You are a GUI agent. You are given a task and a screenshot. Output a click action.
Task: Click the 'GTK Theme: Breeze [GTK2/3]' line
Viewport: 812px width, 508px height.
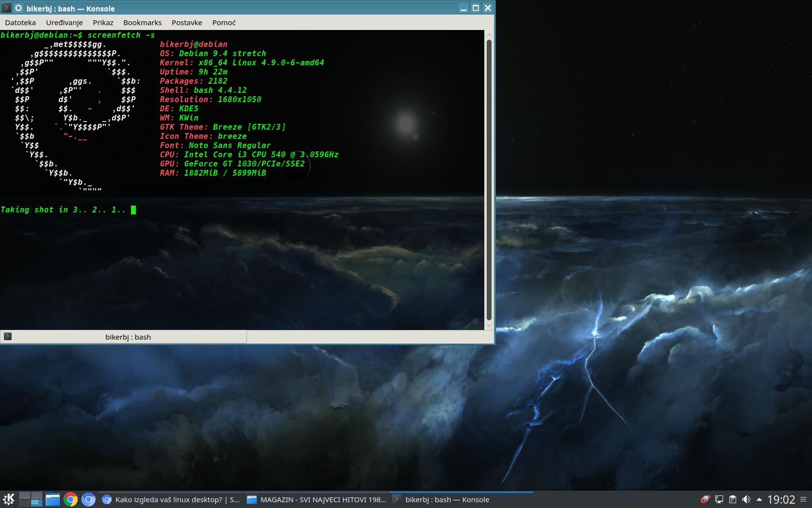pyautogui.click(x=222, y=127)
